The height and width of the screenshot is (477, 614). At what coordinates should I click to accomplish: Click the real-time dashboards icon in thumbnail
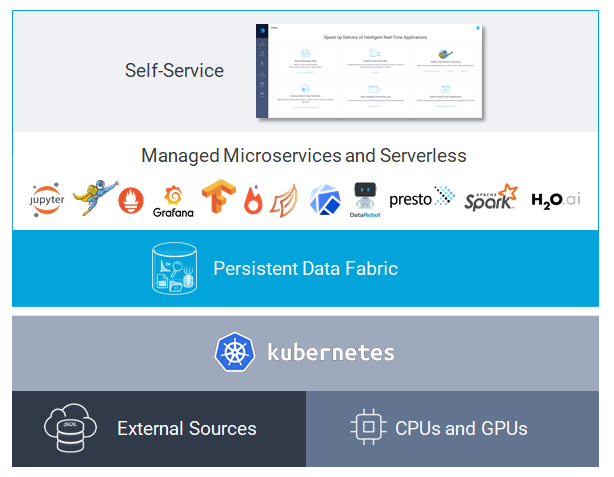tap(446, 89)
